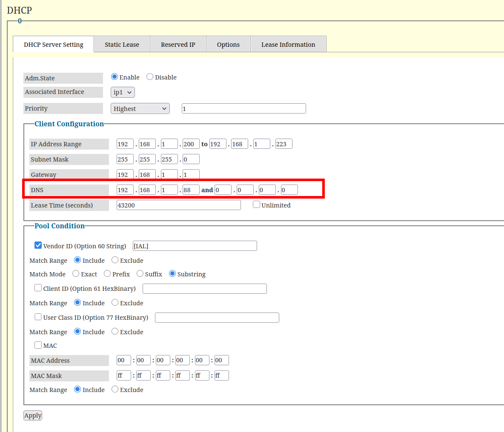This screenshot has height=432, width=504.
Task: Expand the Priority Highest dropdown
Action: point(140,109)
